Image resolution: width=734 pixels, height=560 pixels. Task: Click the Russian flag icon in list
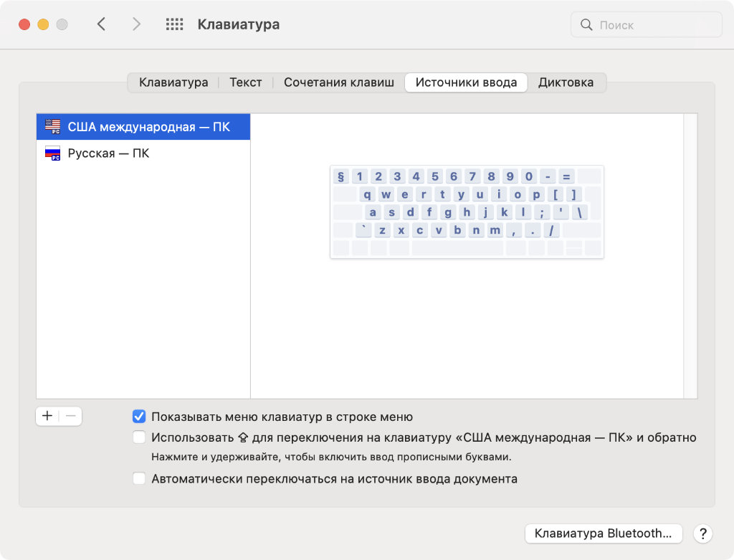pos(52,153)
